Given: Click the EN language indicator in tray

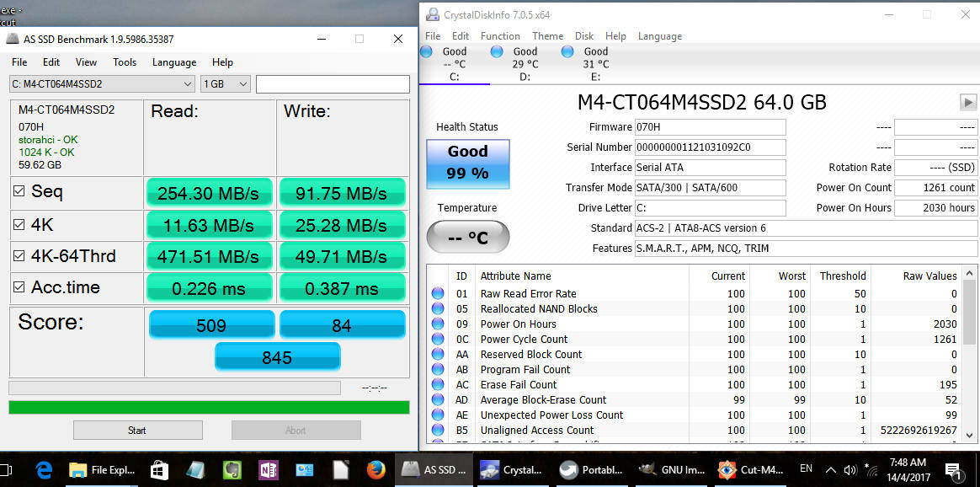Looking at the screenshot, I should tap(807, 468).
